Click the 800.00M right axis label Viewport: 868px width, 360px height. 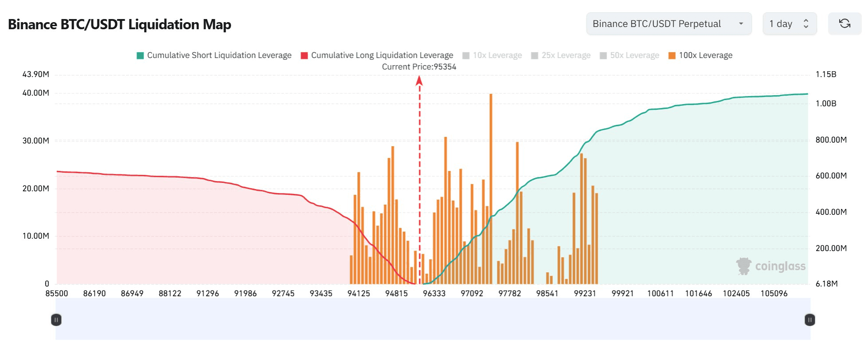coord(831,140)
